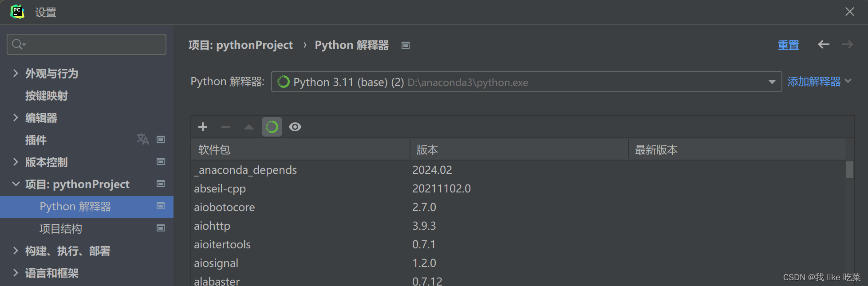Click the 项目: pythonProject breadcrumb

tap(241, 45)
